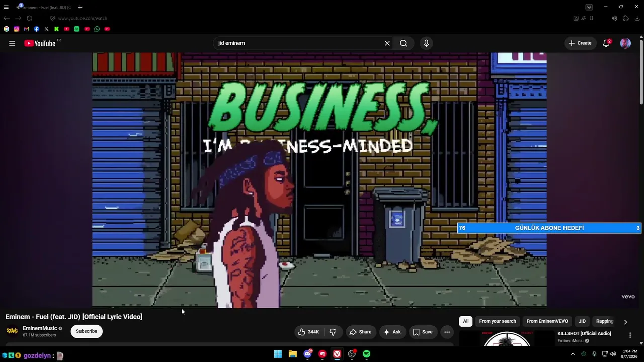Open the EminemMusic channel avatar
The width and height of the screenshot is (644, 362).
point(12,331)
